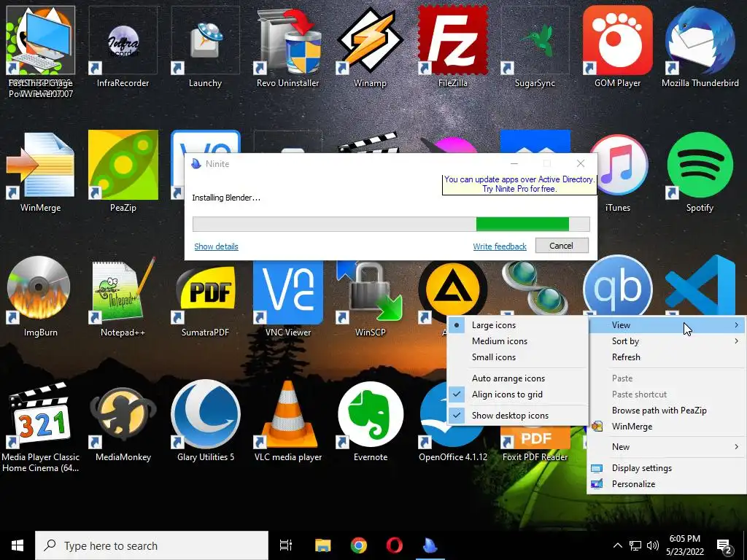Select the qBittorrent desktop icon
This screenshot has height=560, width=747.
pos(617,287)
